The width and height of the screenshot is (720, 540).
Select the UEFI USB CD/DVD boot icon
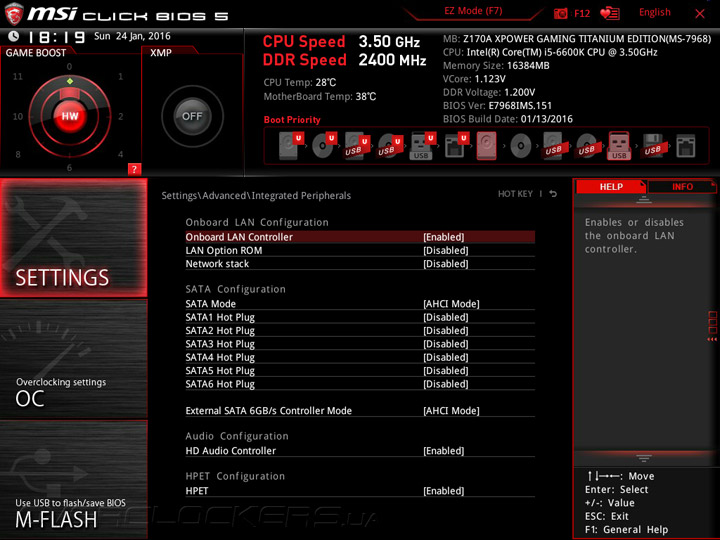pos(390,146)
